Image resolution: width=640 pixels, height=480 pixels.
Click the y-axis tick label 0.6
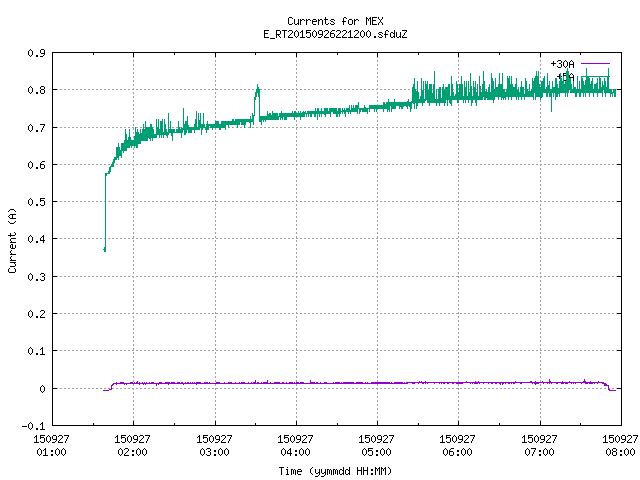36,165
